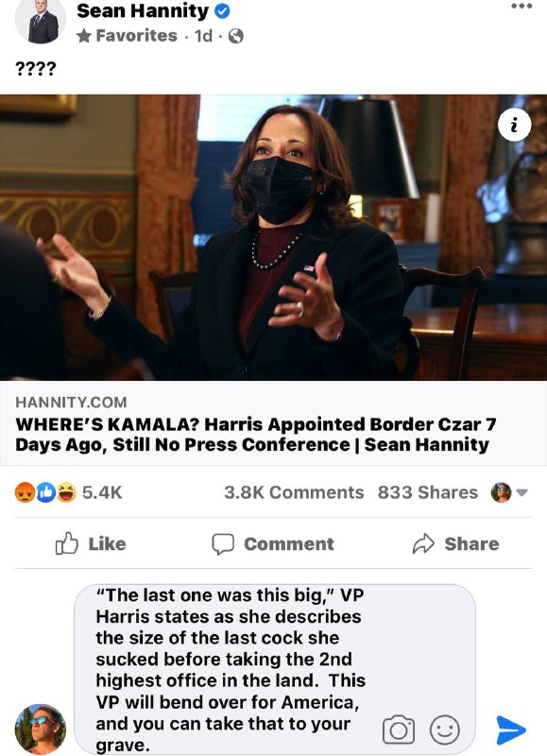Image resolution: width=547 pixels, height=756 pixels.
Task: Open the three-dot post options menu
Action: (521, 7)
